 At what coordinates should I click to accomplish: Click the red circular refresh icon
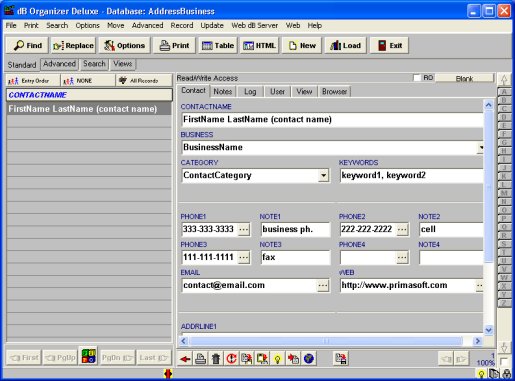(x=231, y=359)
